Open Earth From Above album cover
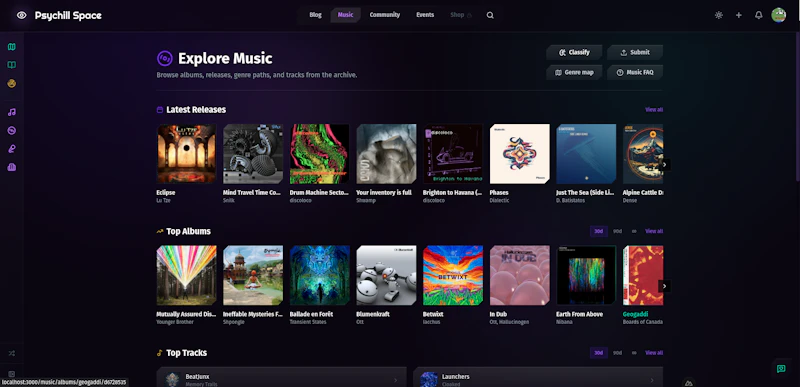The height and width of the screenshot is (387, 800). pyautogui.click(x=586, y=275)
